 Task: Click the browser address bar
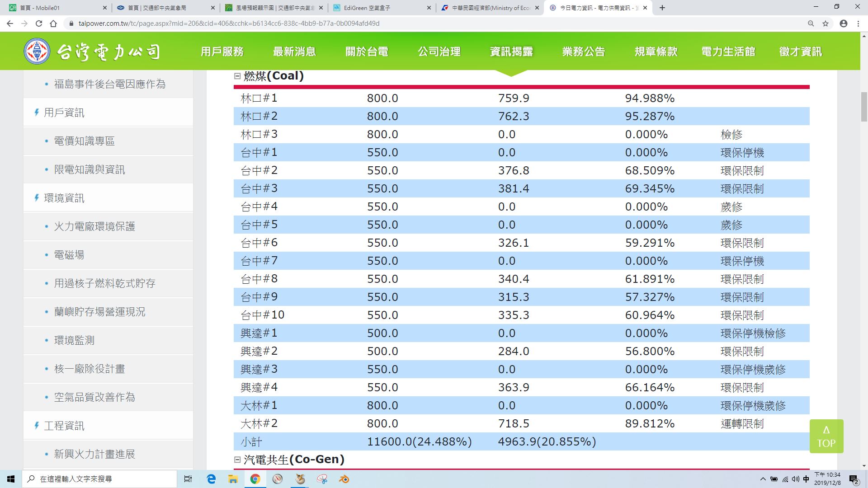tap(434, 23)
